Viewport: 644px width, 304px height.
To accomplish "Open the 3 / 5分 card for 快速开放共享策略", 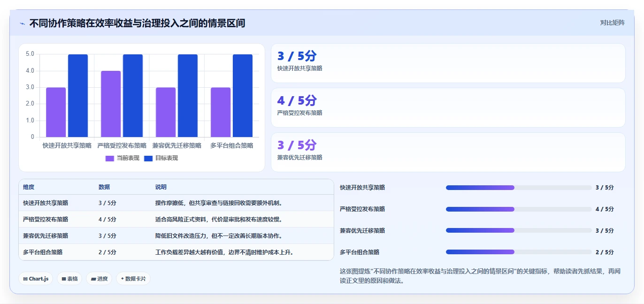I will (448, 63).
